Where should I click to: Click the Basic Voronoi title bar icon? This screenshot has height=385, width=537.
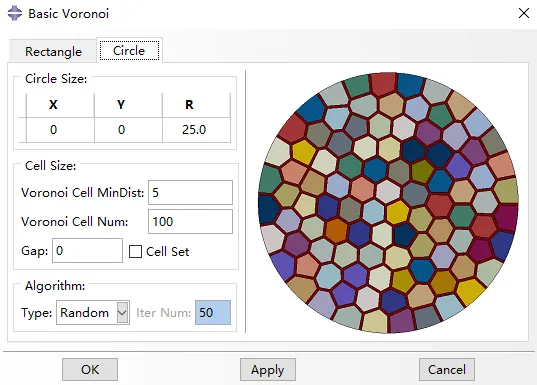click(x=15, y=13)
